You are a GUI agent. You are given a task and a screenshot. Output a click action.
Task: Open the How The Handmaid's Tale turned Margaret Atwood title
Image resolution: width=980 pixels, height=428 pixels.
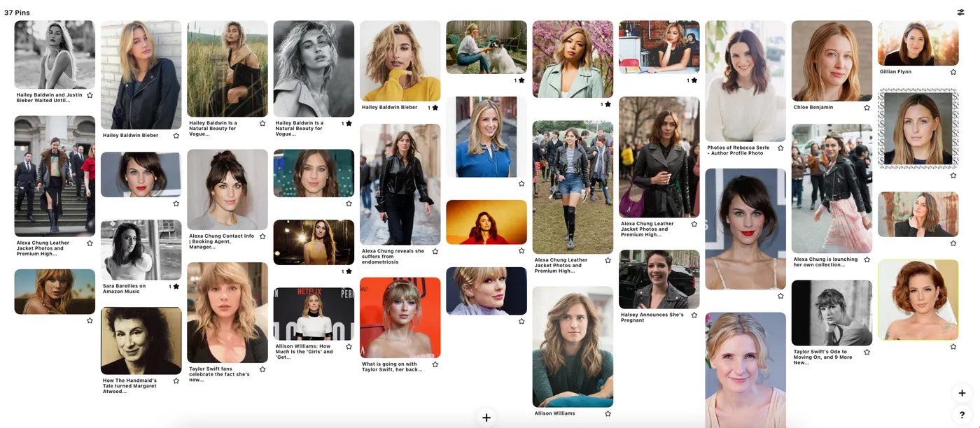click(130, 386)
